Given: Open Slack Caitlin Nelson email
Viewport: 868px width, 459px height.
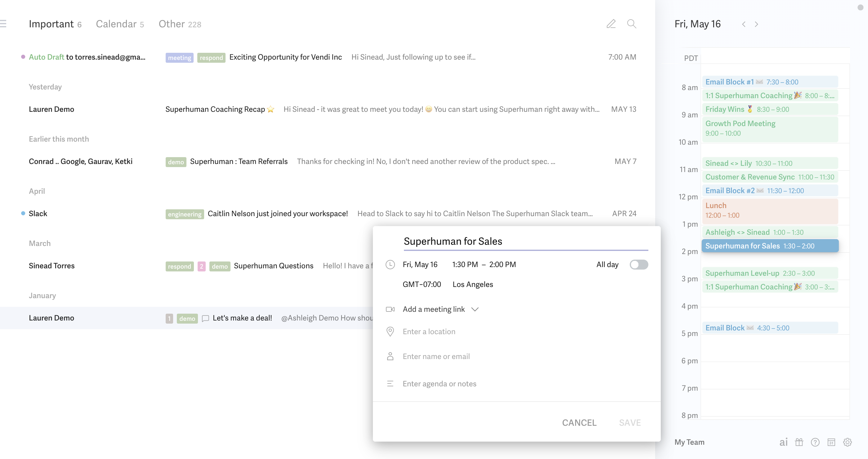Looking at the screenshot, I should coord(328,213).
